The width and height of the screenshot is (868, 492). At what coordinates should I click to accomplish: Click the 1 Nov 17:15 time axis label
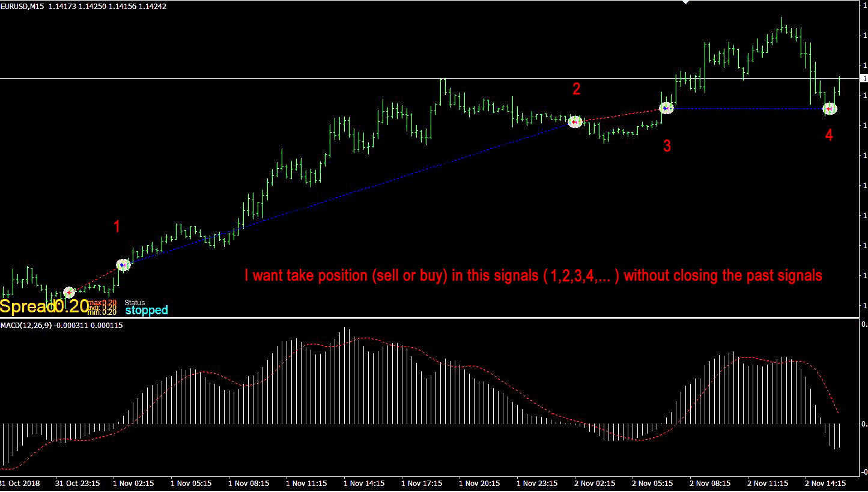[x=422, y=483]
